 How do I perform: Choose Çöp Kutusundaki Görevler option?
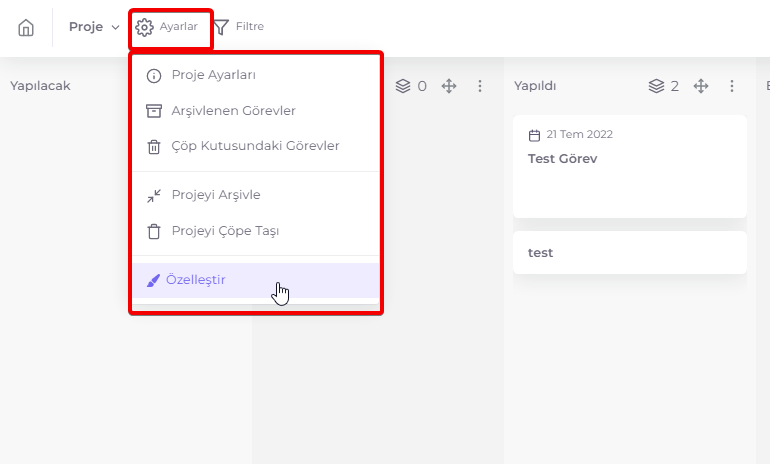[256, 146]
